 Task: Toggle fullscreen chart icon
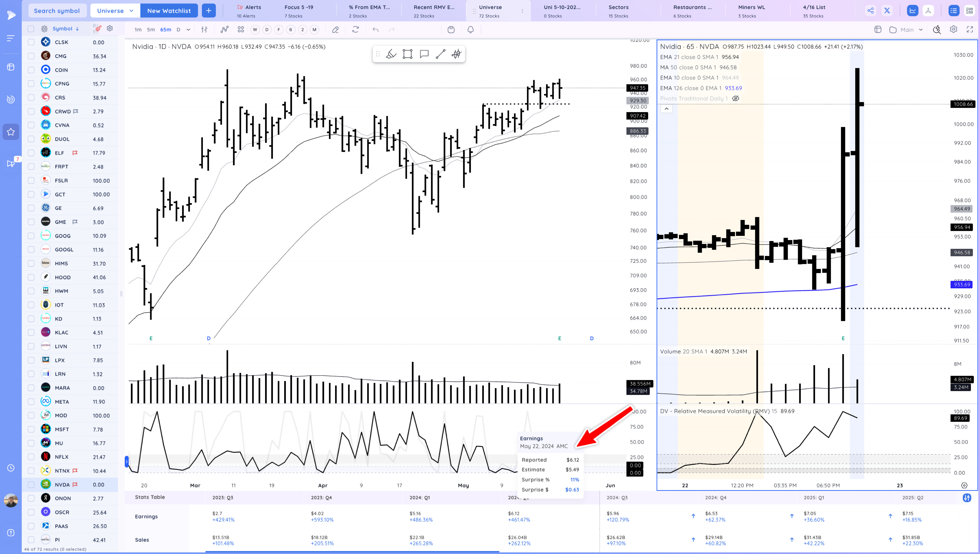click(x=970, y=29)
